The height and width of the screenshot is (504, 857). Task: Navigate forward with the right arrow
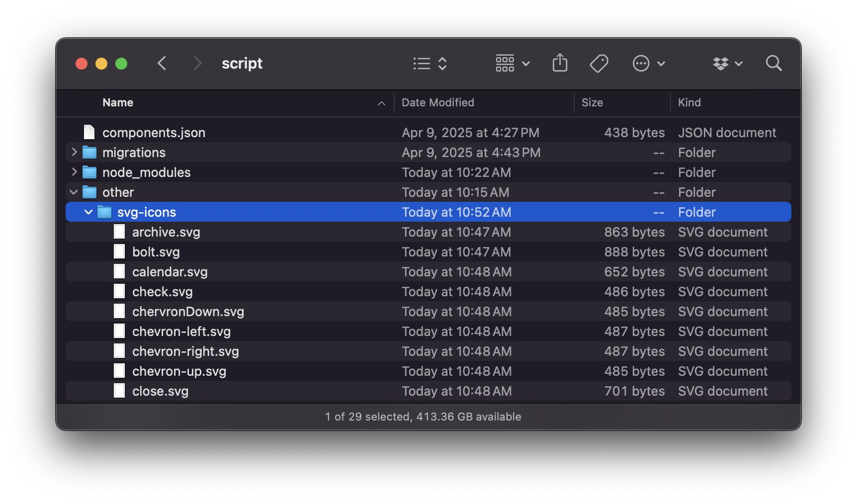click(x=198, y=63)
